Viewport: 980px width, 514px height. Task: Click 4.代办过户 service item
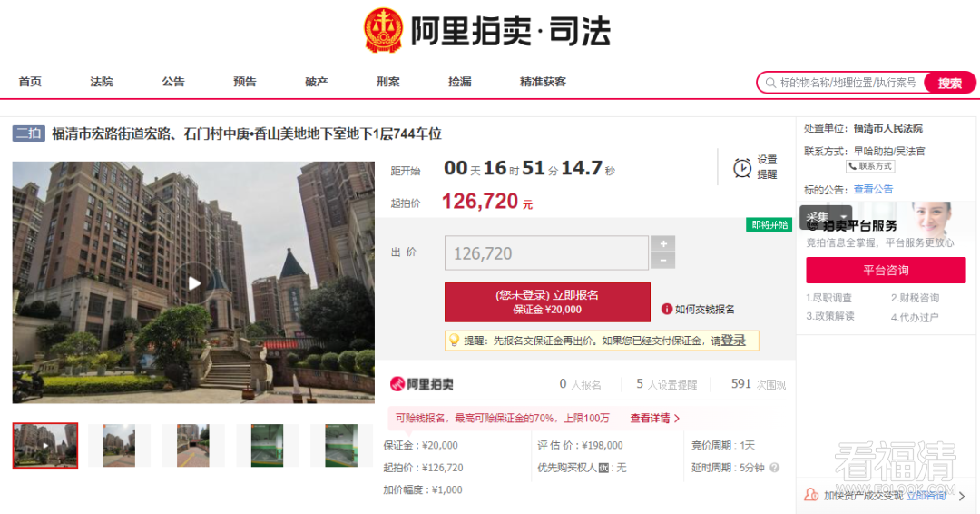tap(915, 318)
